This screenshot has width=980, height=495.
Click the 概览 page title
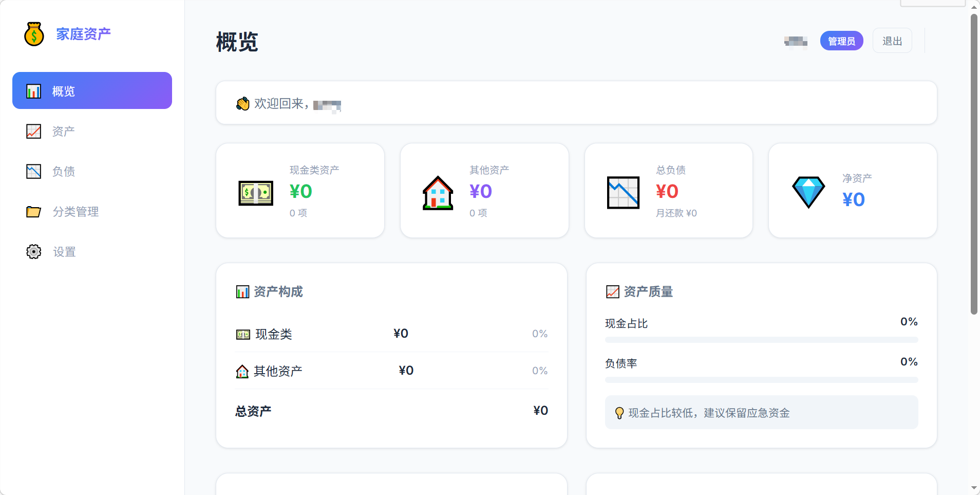point(237,42)
